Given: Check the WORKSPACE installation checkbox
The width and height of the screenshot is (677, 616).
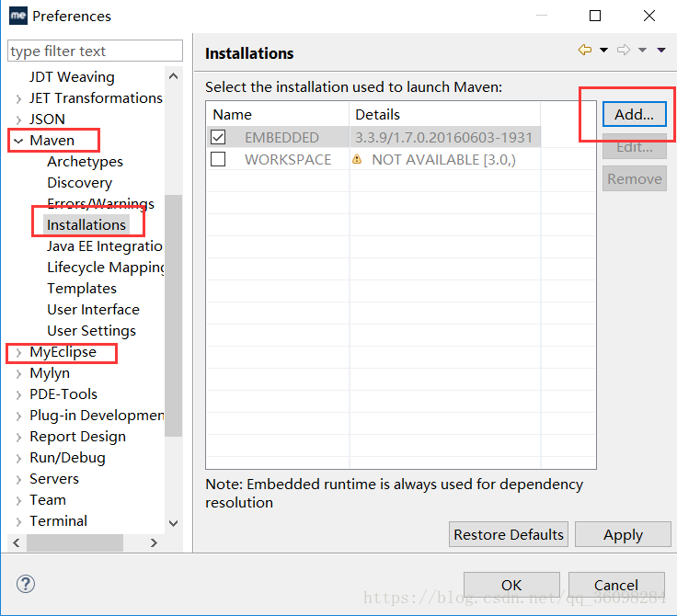Looking at the screenshot, I should coord(218,159).
